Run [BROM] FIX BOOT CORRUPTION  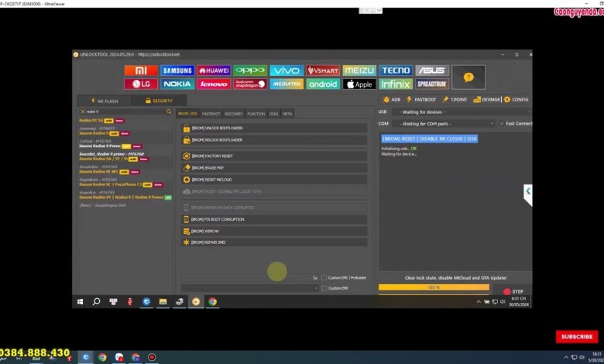coord(274,219)
